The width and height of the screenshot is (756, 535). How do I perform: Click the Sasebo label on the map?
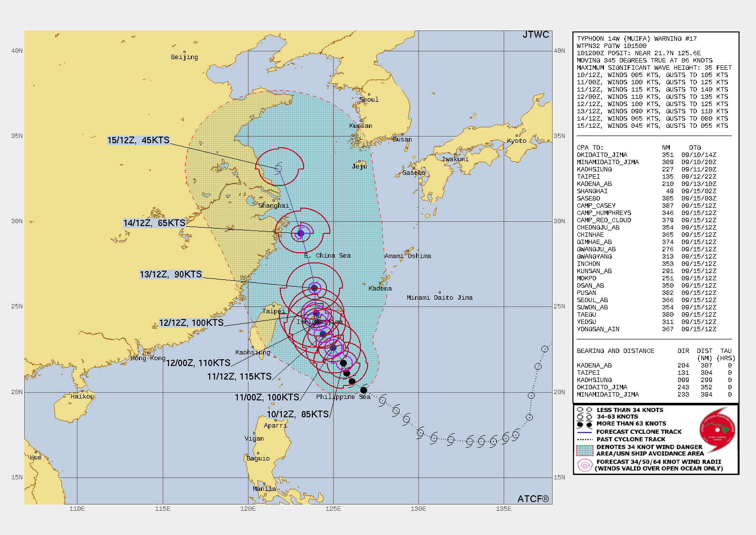[414, 173]
